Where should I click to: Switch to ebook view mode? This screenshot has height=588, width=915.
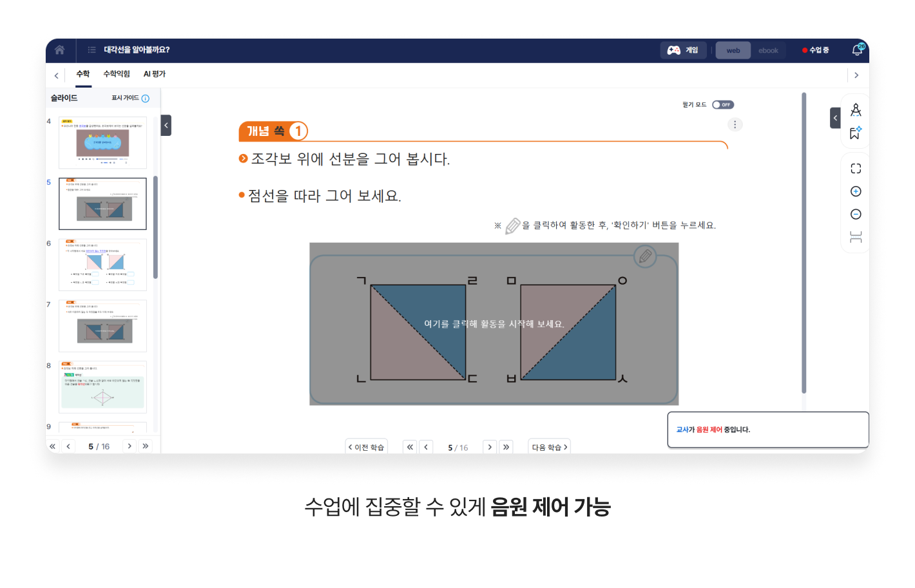(x=768, y=50)
